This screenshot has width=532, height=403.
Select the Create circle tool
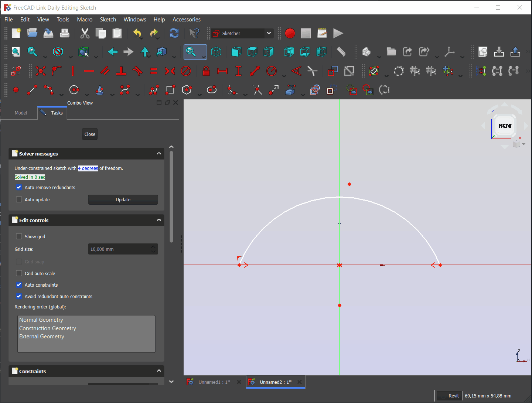coord(74,90)
